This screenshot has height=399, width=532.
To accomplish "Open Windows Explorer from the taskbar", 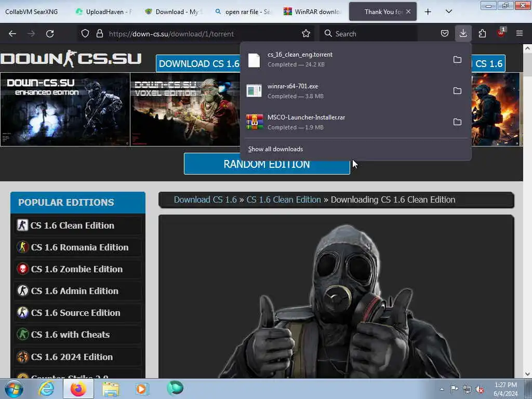I will 111,389.
